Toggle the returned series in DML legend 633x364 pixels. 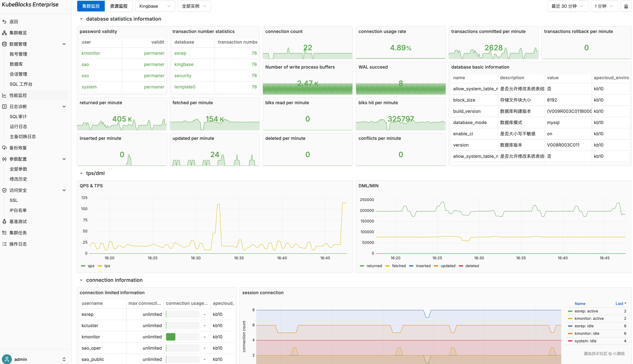coord(374,266)
